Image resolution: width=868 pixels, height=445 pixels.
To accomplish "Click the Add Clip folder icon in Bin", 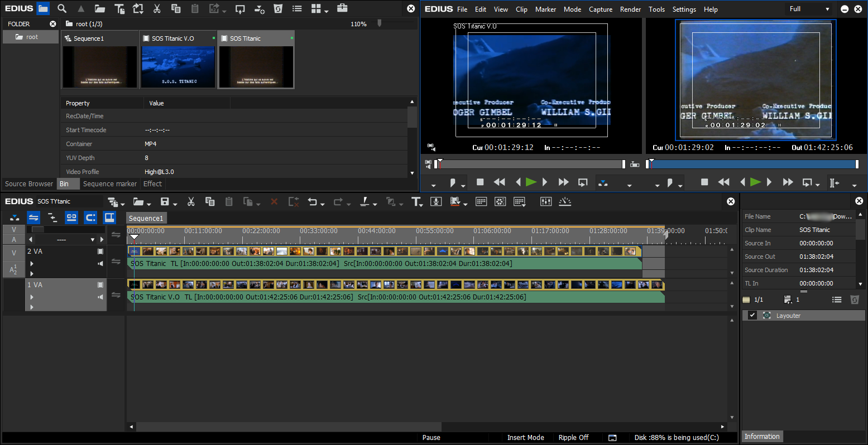I will click(100, 8).
